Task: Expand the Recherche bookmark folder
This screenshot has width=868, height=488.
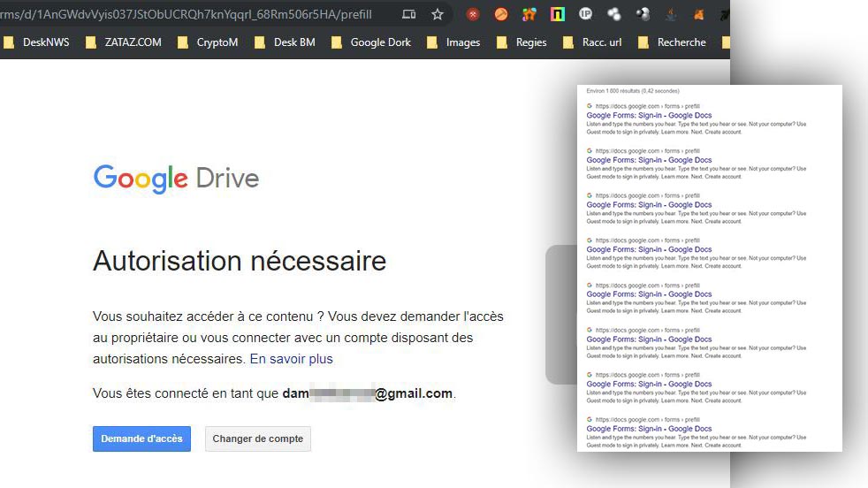Action: (672, 42)
